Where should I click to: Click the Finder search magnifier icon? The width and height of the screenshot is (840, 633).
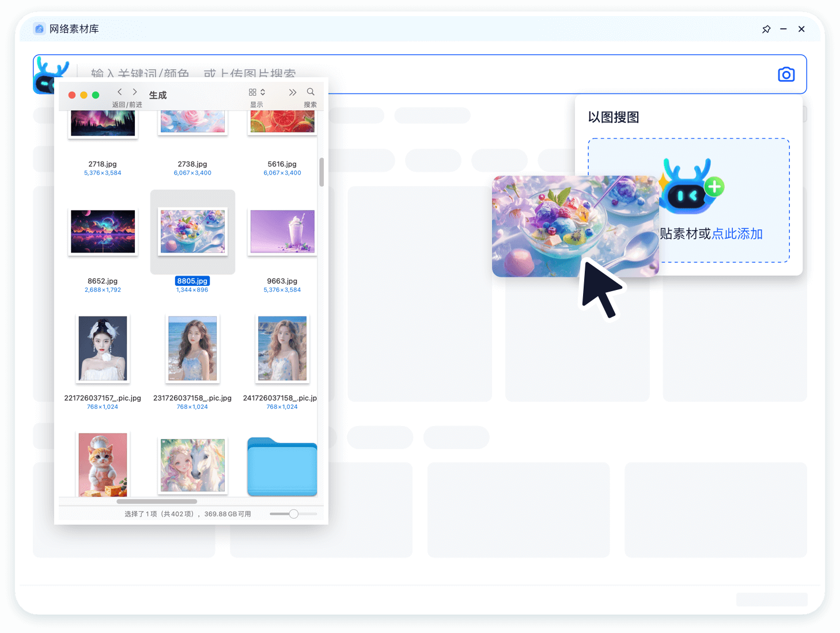tap(311, 92)
